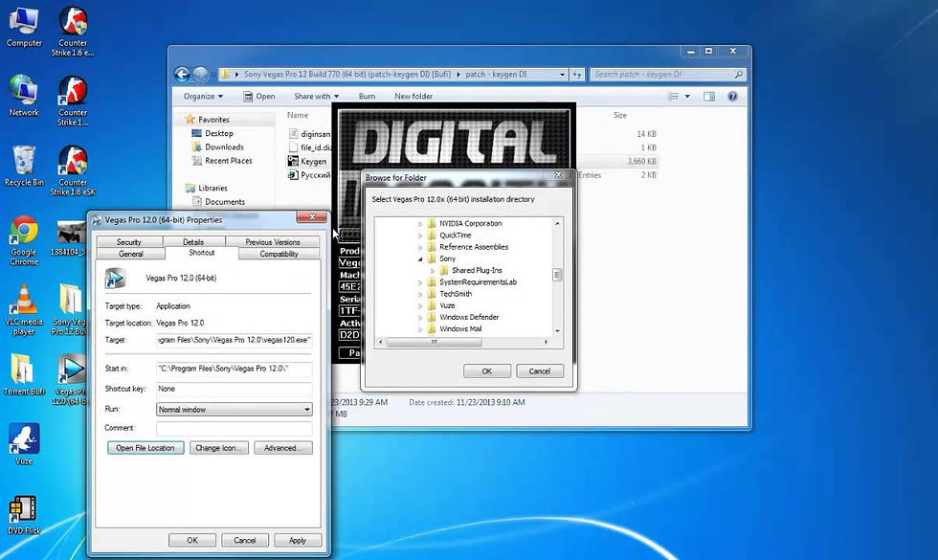The height and width of the screenshot is (560, 938).
Task: Select VLC media player desktop icon
Action: pos(24,310)
